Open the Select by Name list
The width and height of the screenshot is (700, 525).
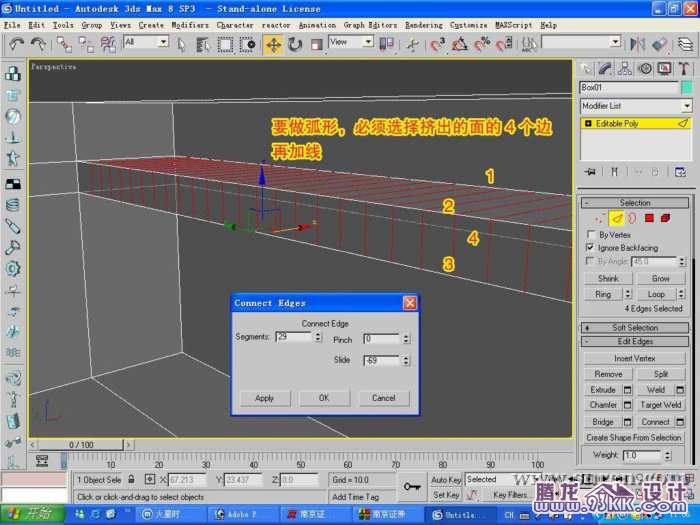(x=203, y=44)
